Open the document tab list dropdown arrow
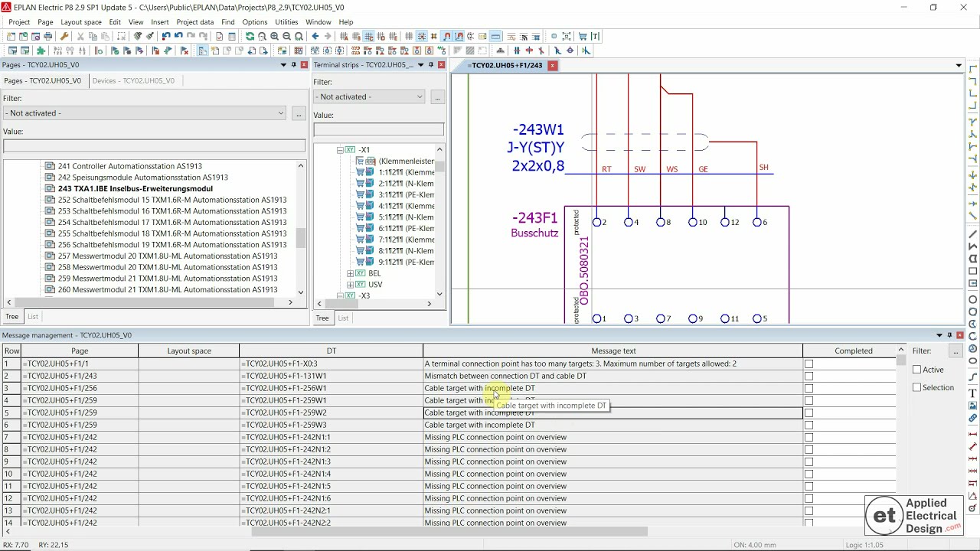This screenshot has width=980, height=551. point(959,66)
